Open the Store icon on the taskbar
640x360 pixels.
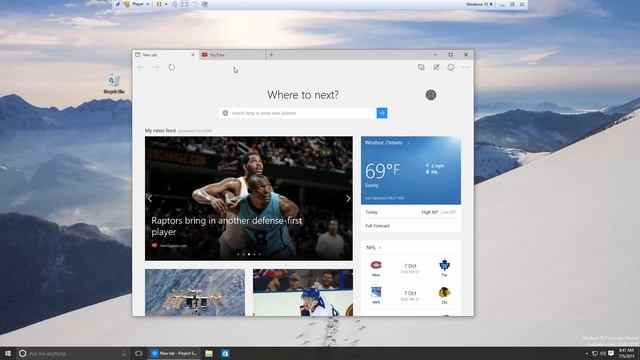click(x=225, y=353)
